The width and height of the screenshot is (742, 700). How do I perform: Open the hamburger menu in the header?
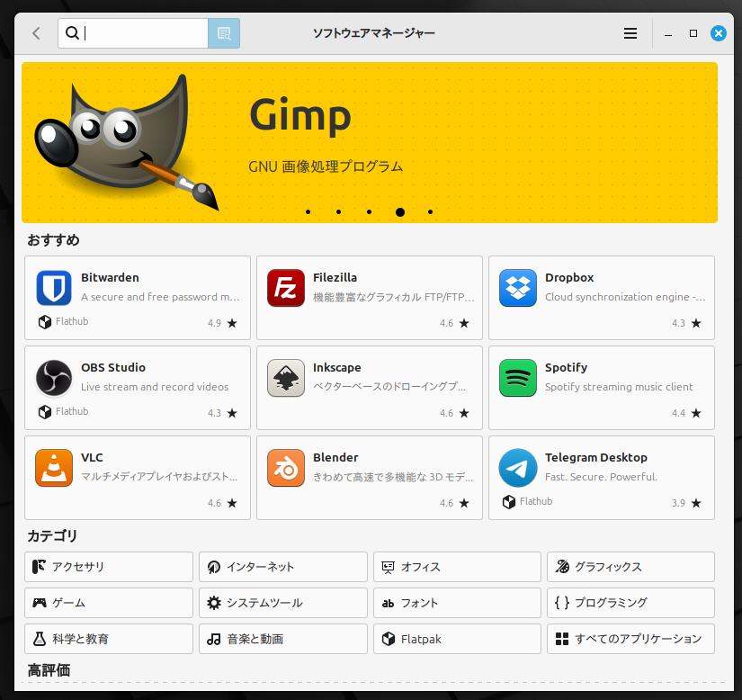click(x=630, y=33)
